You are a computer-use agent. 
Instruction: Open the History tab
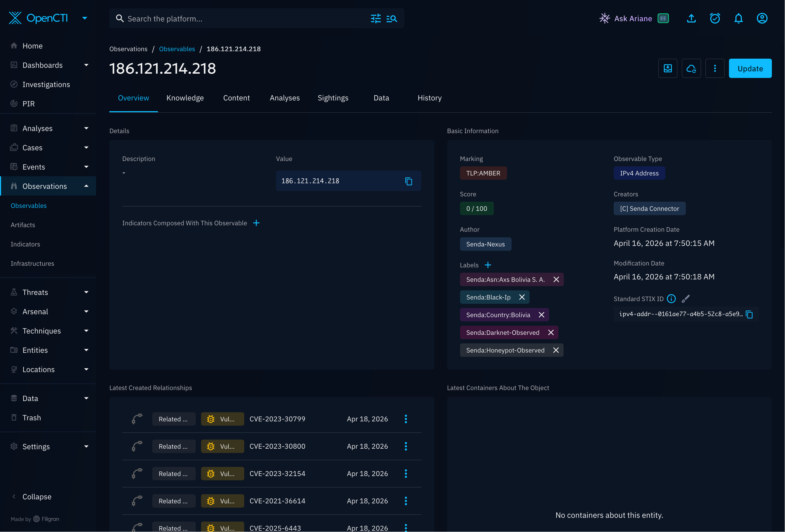pos(429,98)
